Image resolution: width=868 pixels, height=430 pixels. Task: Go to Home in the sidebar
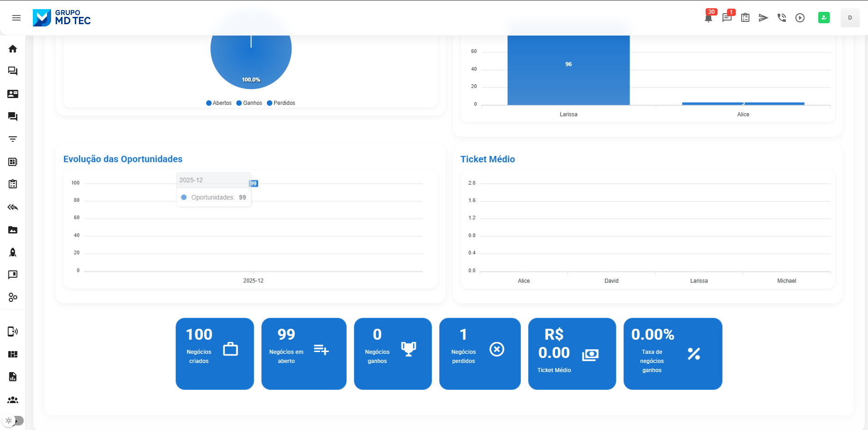[13, 49]
